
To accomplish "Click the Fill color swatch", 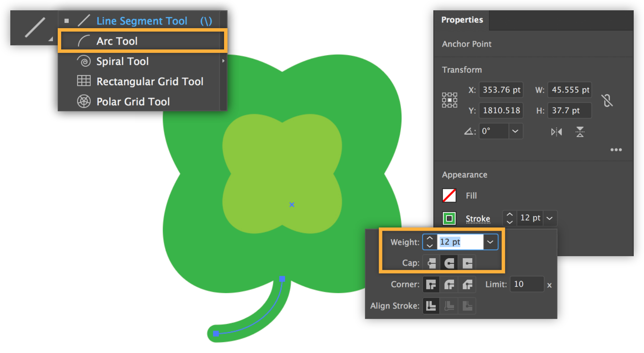I will coord(449,195).
